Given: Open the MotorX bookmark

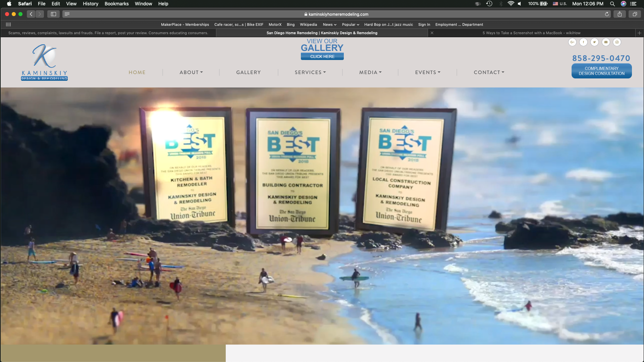Looking at the screenshot, I should coord(275,24).
